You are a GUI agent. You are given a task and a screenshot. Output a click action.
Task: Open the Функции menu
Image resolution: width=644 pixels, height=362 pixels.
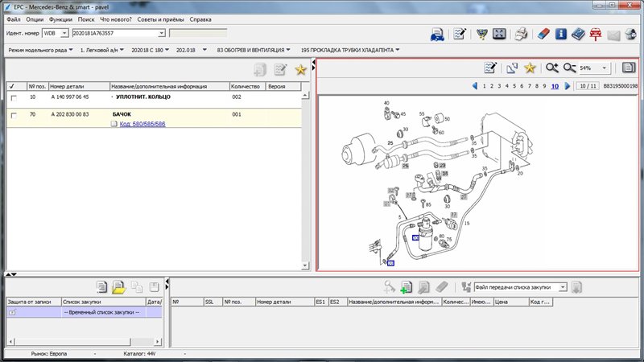click(x=60, y=19)
